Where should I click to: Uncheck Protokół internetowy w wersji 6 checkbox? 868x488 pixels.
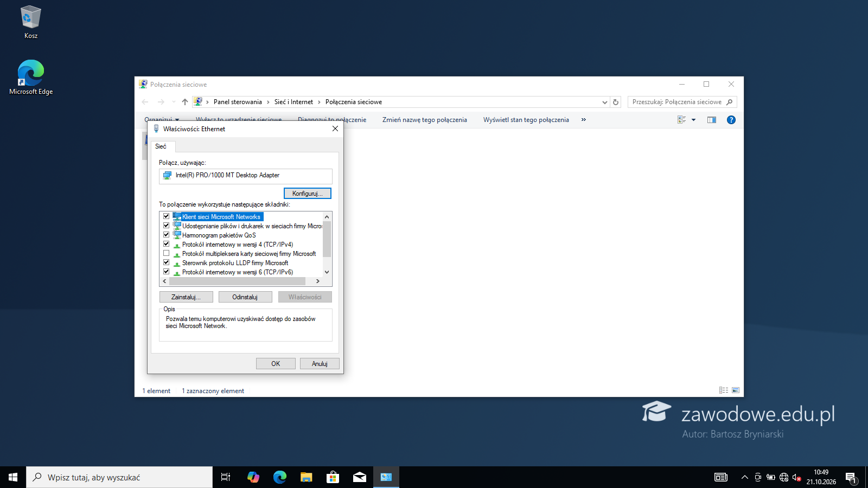[167, 272]
